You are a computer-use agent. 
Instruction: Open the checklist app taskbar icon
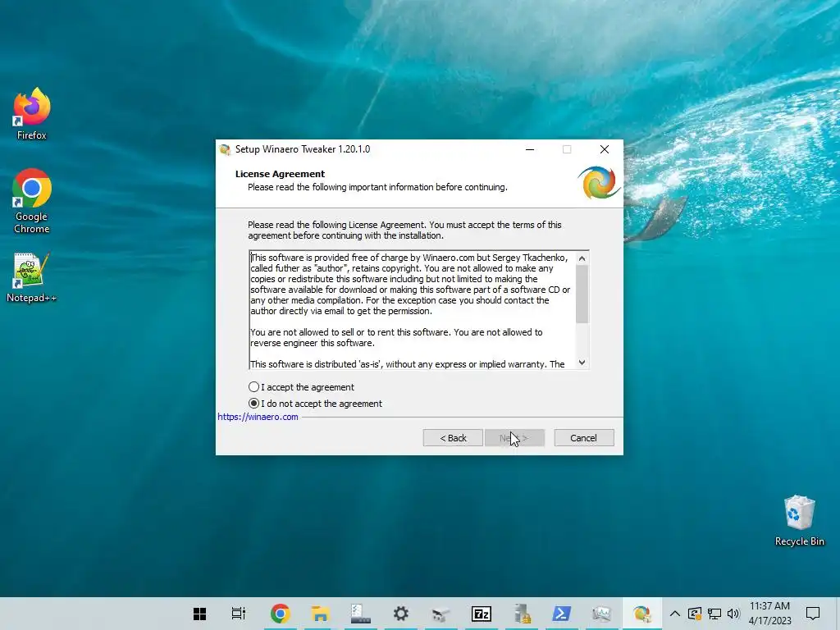361,614
